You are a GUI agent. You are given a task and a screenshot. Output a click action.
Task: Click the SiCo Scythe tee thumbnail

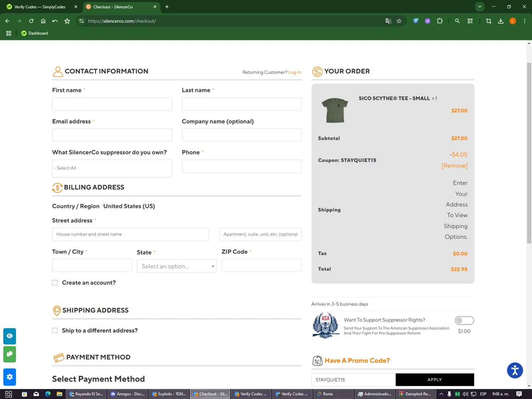pyautogui.click(x=335, y=110)
